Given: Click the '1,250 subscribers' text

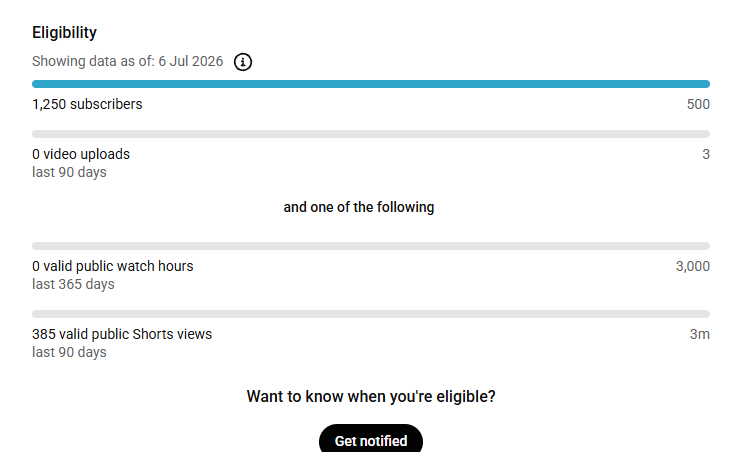Looking at the screenshot, I should tap(87, 104).
